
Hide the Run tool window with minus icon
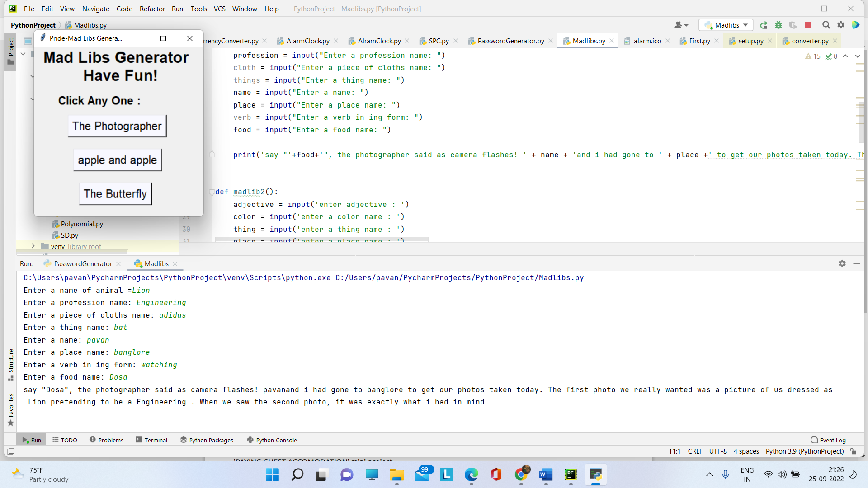click(x=857, y=263)
